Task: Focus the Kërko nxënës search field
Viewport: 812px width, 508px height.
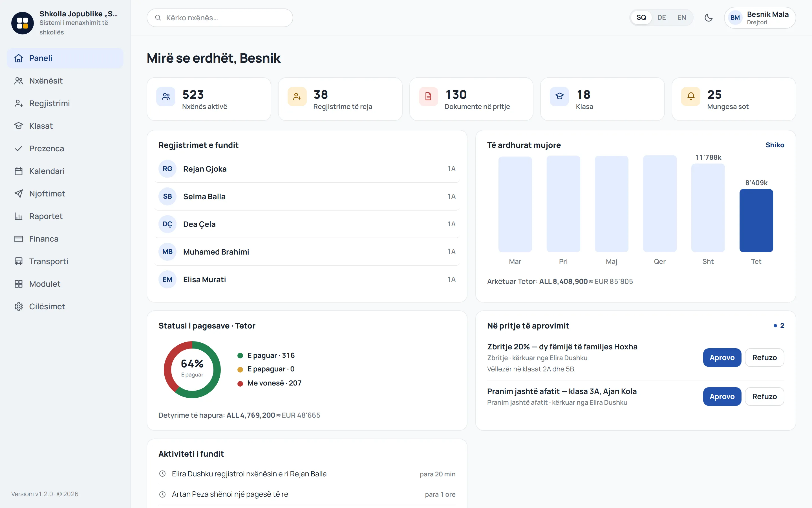Action: click(x=220, y=18)
